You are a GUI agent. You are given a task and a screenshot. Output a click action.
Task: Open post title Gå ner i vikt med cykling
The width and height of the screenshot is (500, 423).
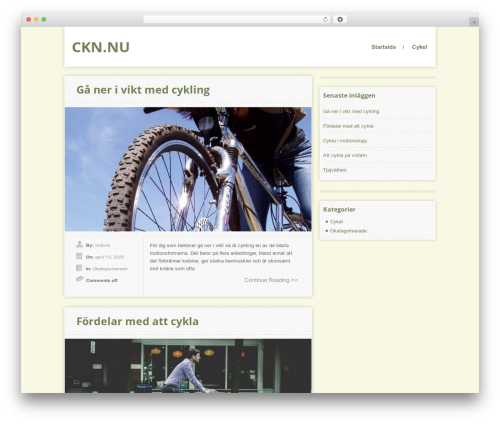pos(143,90)
